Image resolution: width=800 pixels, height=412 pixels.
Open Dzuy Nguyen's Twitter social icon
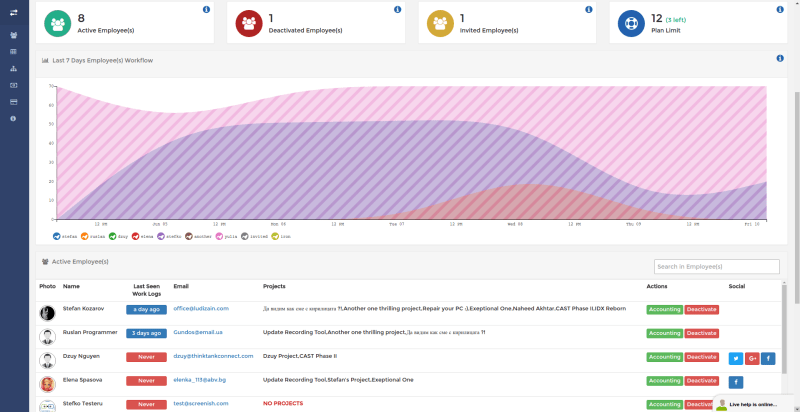[x=736, y=358]
